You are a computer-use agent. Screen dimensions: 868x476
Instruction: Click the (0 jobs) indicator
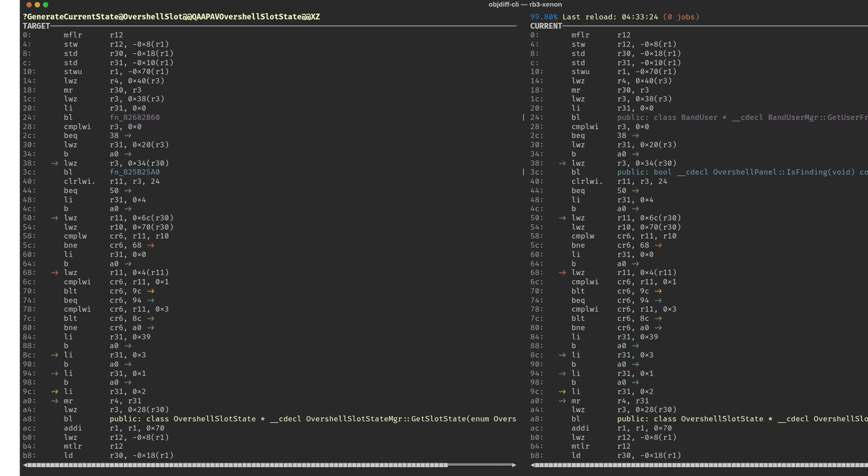pyautogui.click(x=681, y=17)
